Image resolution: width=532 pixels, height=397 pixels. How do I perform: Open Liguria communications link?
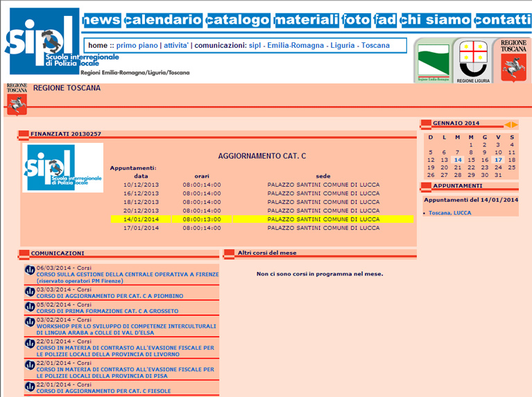[x=343, y=45]
